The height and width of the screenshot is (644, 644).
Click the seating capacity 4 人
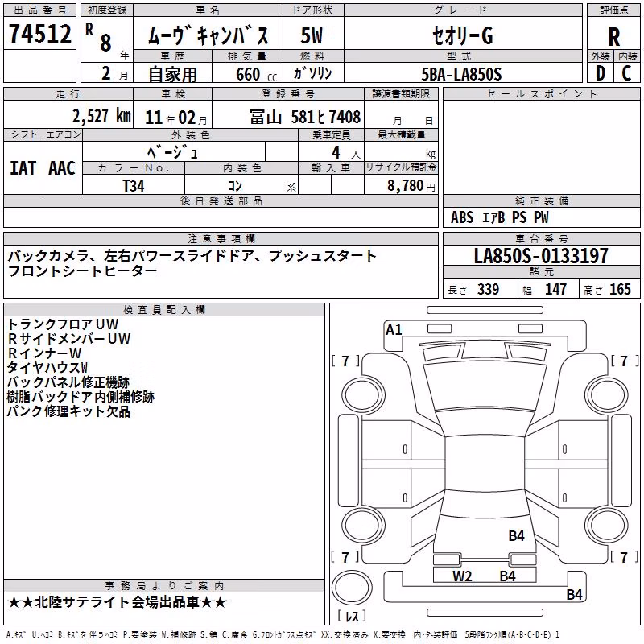coord(346,153)
